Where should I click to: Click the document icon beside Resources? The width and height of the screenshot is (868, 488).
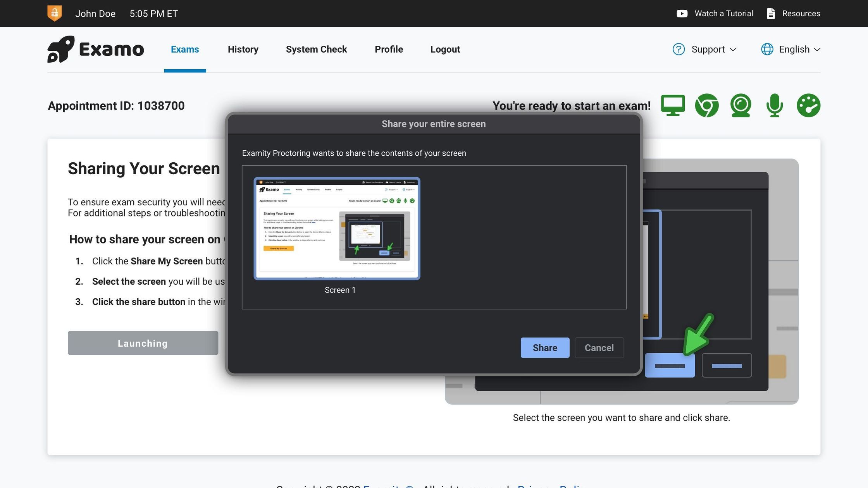pos(771,14)
